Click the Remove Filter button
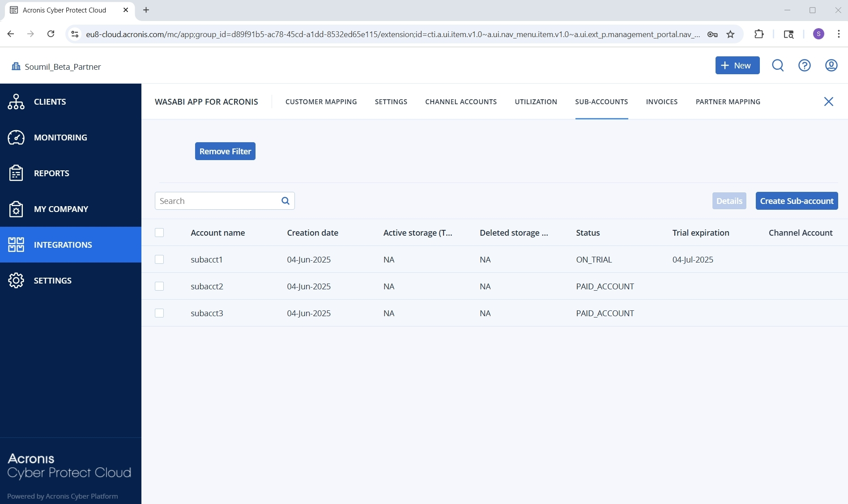This screenshot has width=848, height=504. point(225,151)
